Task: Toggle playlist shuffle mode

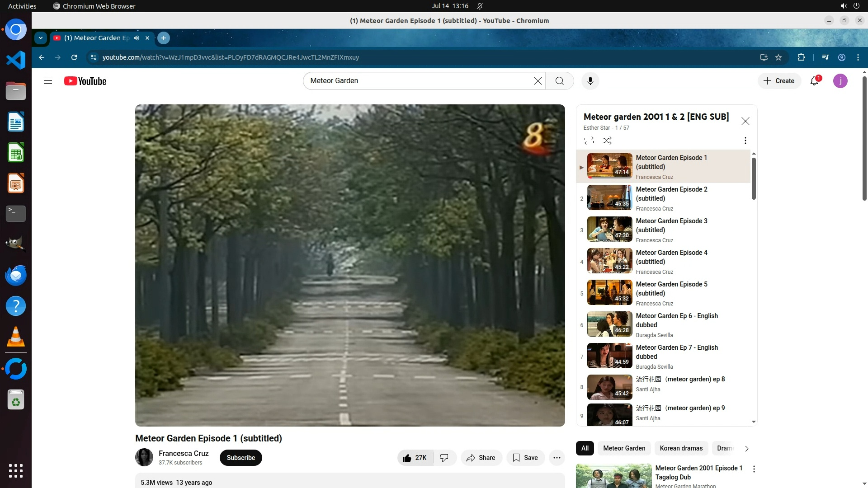Action: (x=607, y=141)
